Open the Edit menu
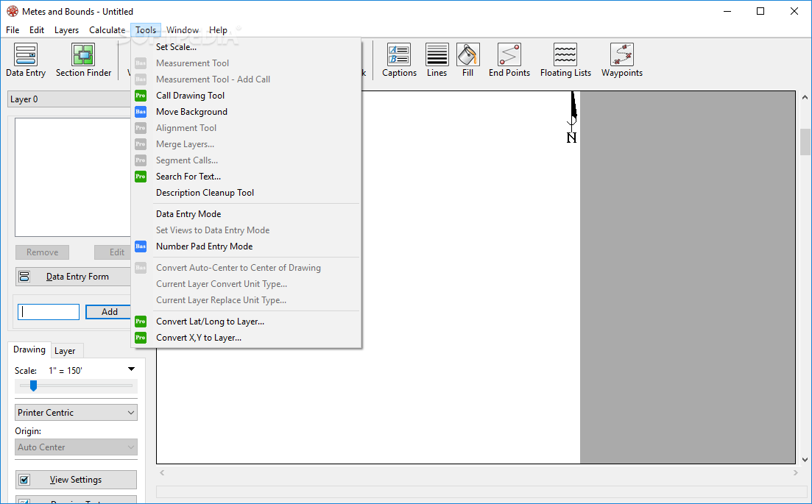The width and height of the screenshot is (812, 504). click(x=37, y=30)
